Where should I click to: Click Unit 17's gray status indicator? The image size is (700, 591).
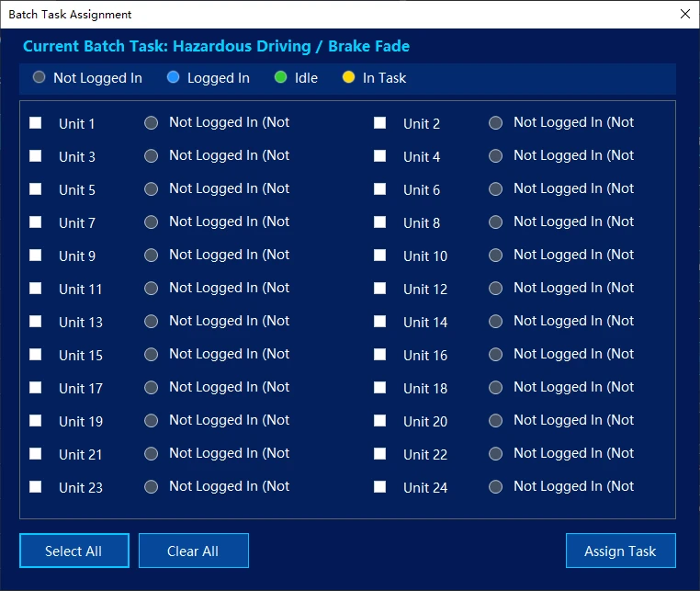point(151,387)
